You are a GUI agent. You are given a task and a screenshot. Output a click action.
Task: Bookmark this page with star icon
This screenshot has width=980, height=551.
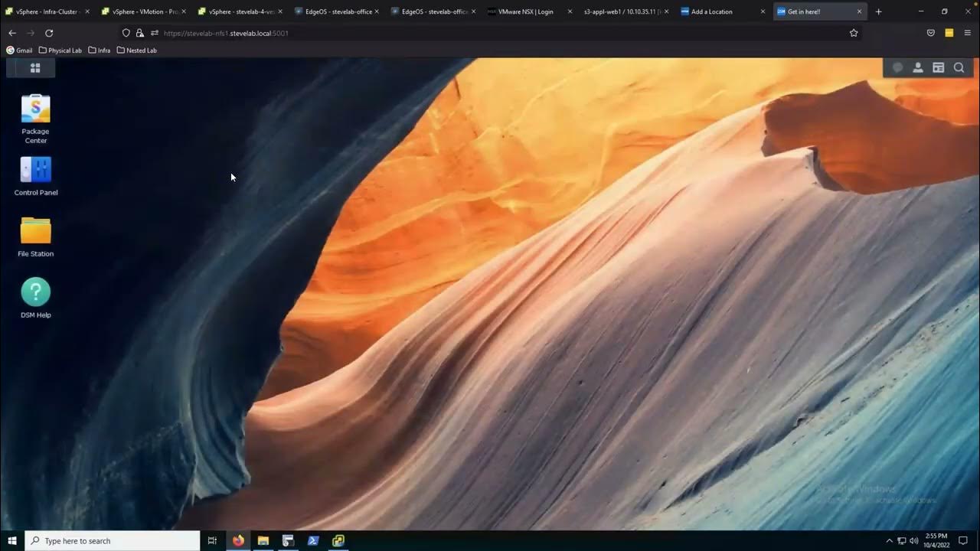[854, 33]
